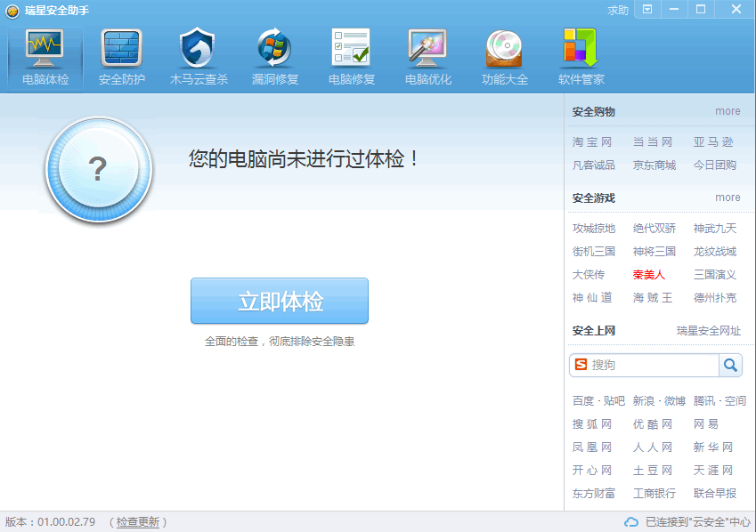Screen dimensions: 756x532
Task: Open the 大侠传 game link
Action: click(589, 275)
